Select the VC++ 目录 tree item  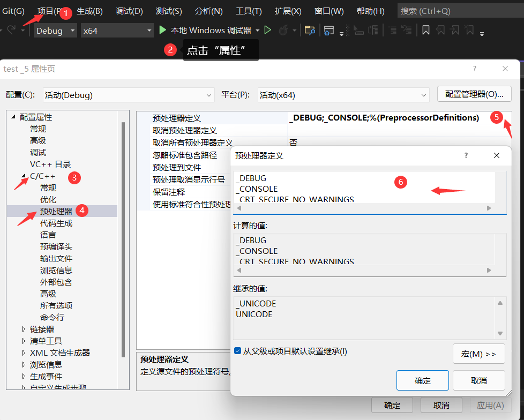coord(50,164)
